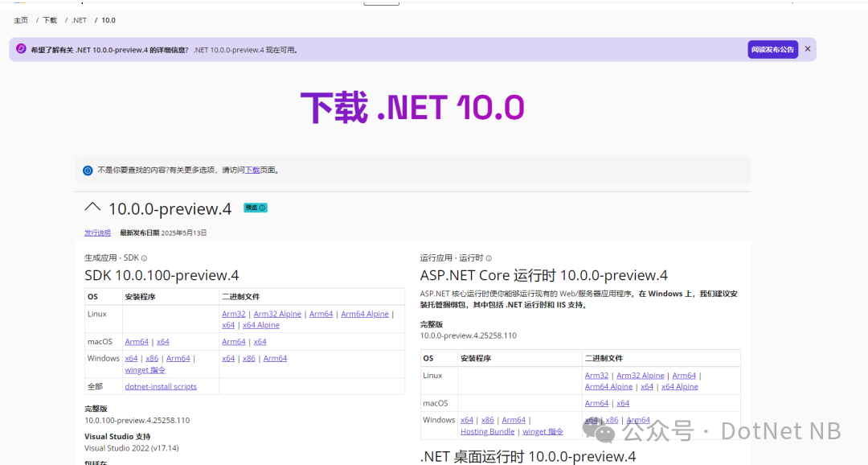The width and height of the screenshot is (868, 465).
Task: Download ASP.NET Core Windows x86 installer
Action: click(x=488, y=420)
